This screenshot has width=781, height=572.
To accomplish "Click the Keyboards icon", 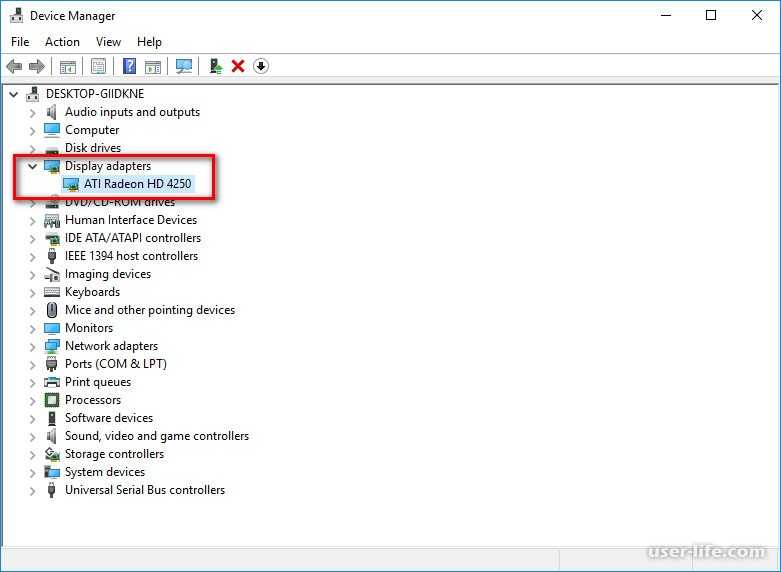I will click(52, 292).
